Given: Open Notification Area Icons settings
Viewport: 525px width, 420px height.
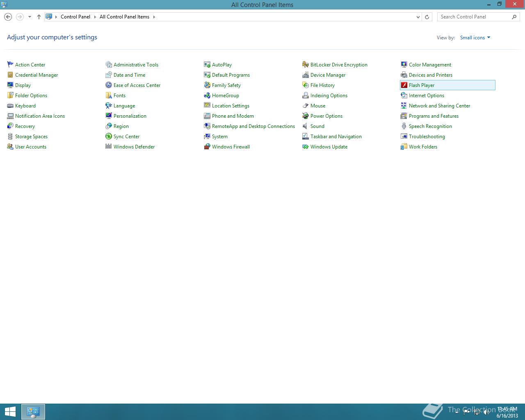Looking at the screenshot, I should tap(40, 116).
